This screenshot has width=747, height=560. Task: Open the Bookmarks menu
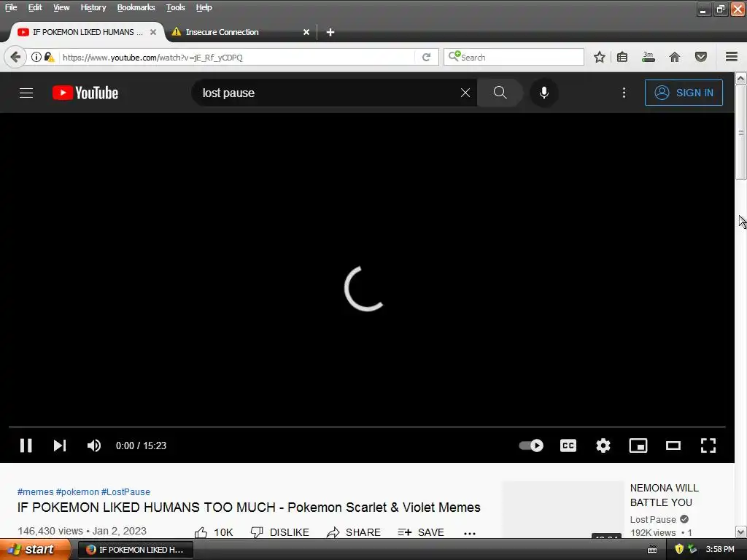coord(136,7)
